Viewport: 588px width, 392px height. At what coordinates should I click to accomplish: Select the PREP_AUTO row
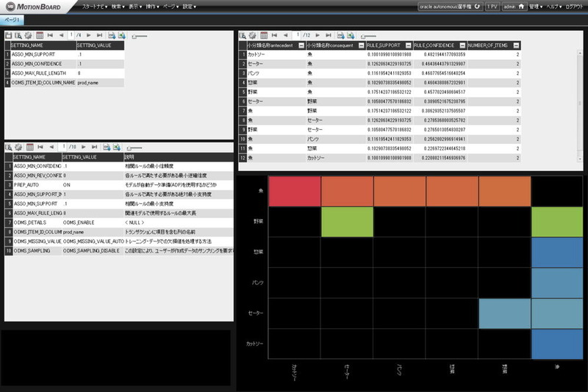119,185
